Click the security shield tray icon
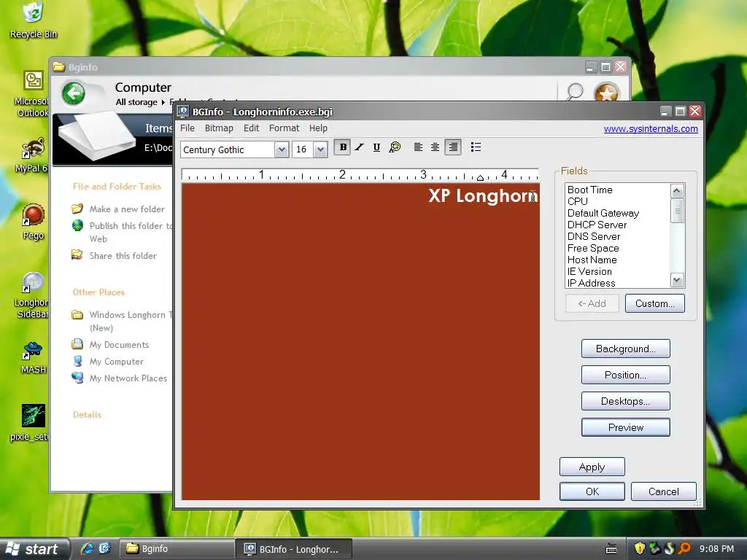 640,548
